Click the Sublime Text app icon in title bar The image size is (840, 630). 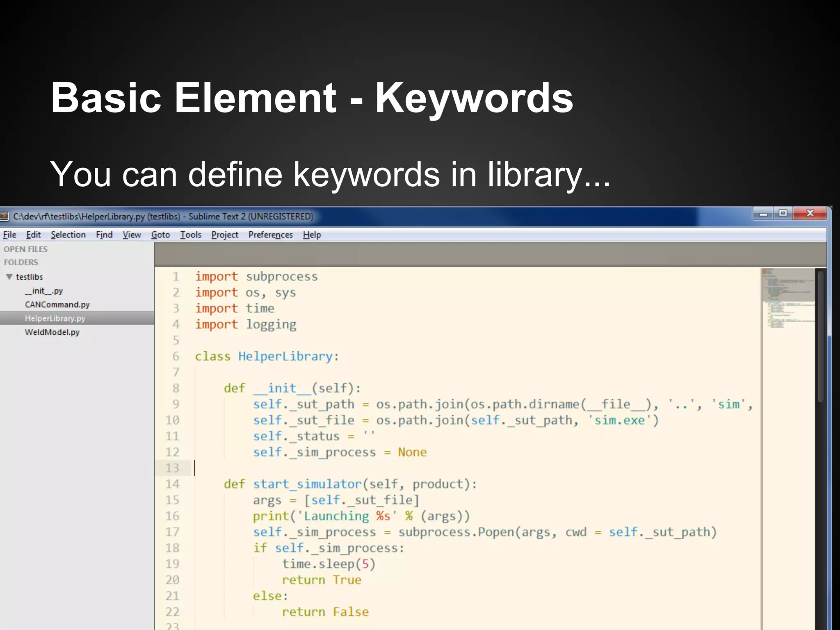tap(5, 216)
